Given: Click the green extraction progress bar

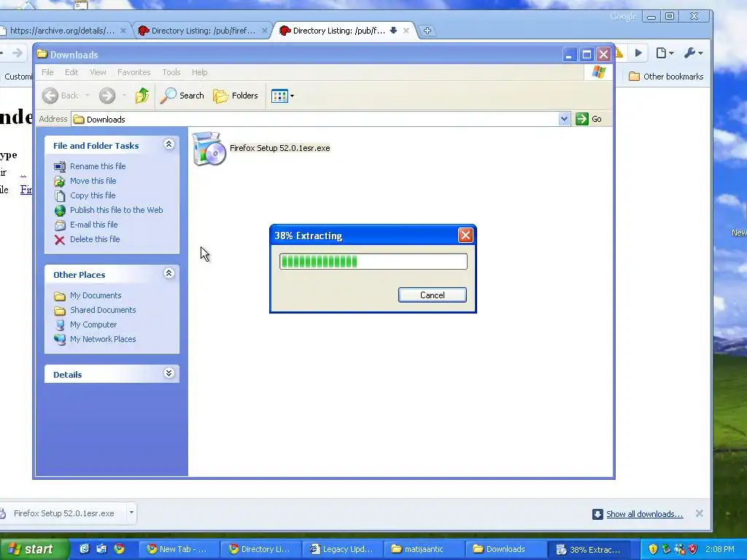Looking at the screenshot, I should click(x=373, y=262).
